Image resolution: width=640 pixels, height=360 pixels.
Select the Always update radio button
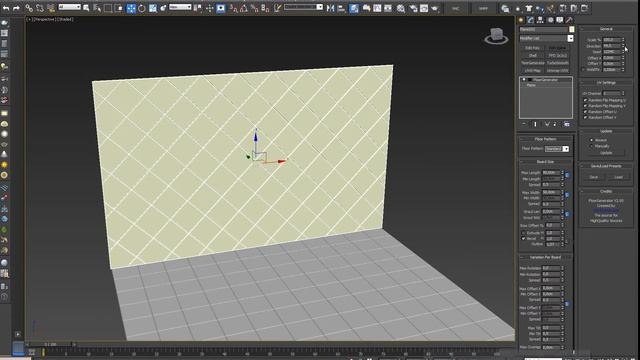[x=591, y=140]
